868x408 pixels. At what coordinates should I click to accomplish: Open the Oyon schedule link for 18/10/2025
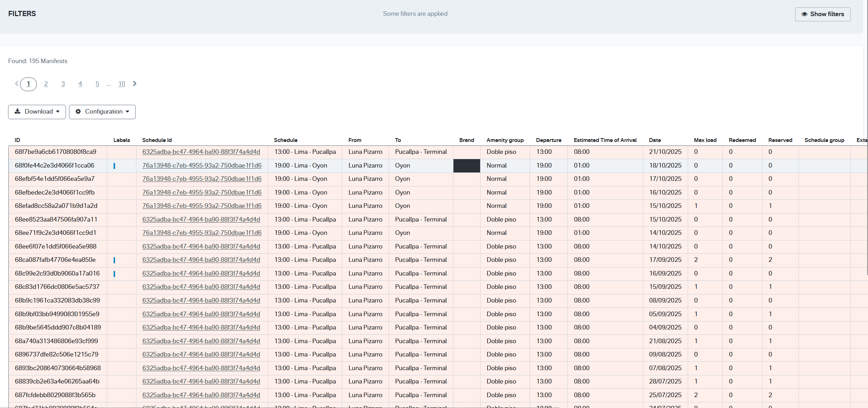(202, 165)
